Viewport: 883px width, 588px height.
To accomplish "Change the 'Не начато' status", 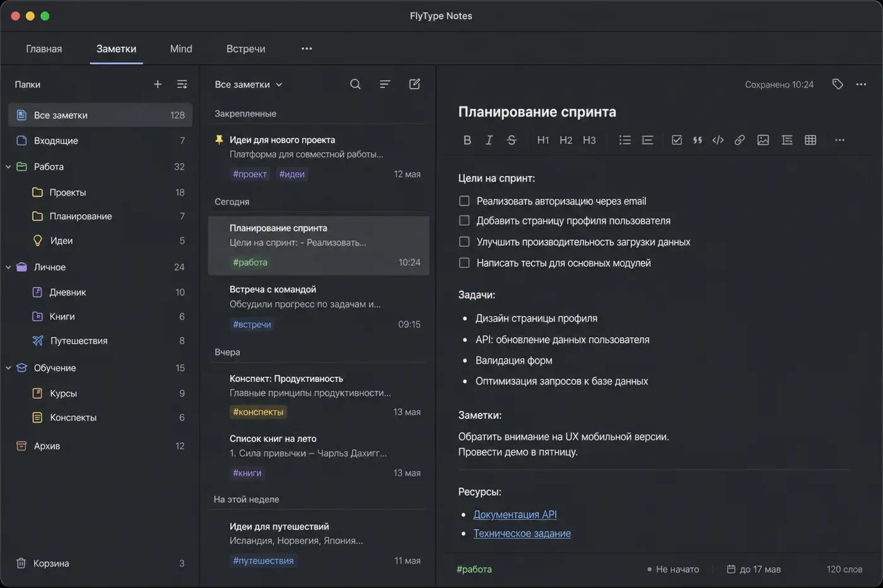I will (x=673, y=569).
